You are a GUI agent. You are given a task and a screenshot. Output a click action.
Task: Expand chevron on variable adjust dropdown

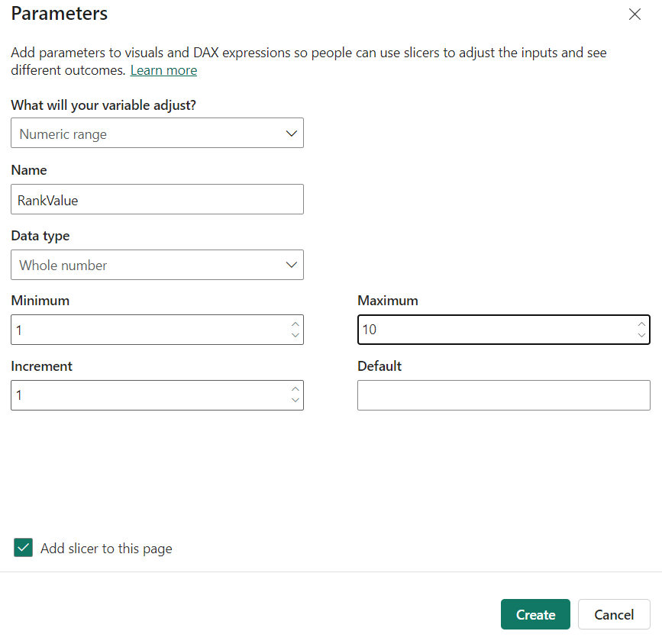click(x=291, y=134)
